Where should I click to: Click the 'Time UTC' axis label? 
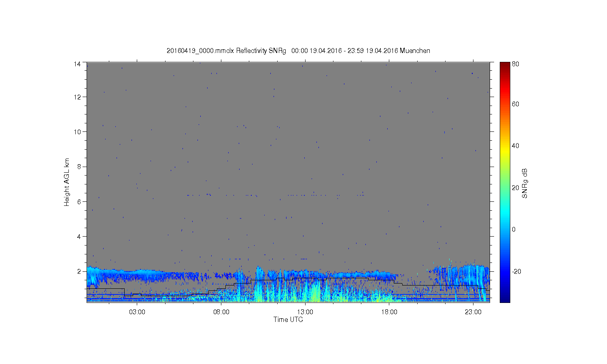click(288, 320)
